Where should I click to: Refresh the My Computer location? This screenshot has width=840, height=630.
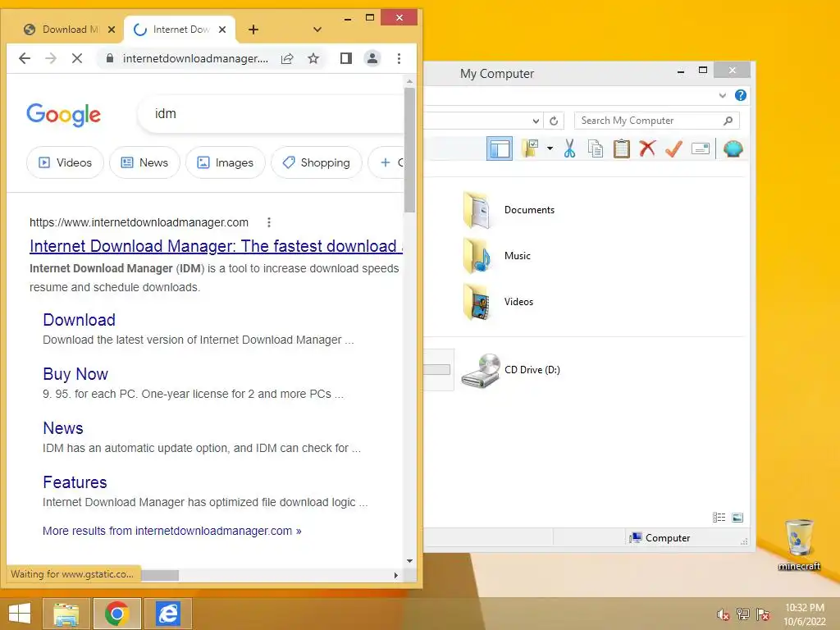pyautogui.click(x=554, y=121)
